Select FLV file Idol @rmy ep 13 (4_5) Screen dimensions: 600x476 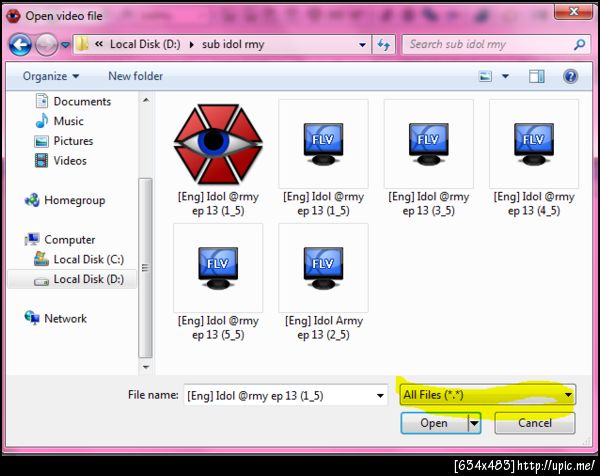click(534, 159)
